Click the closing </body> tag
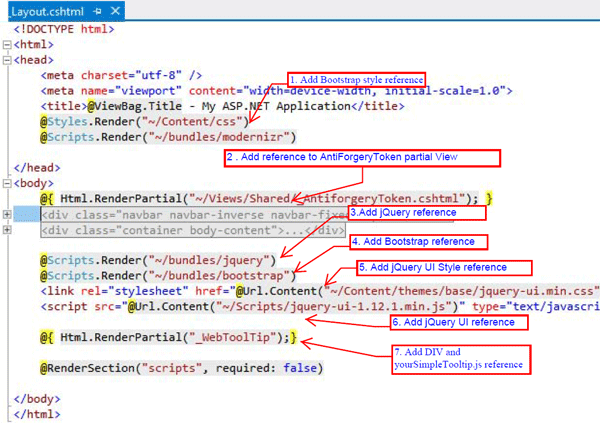The image size is (600, 423). [x=37, y=399]
